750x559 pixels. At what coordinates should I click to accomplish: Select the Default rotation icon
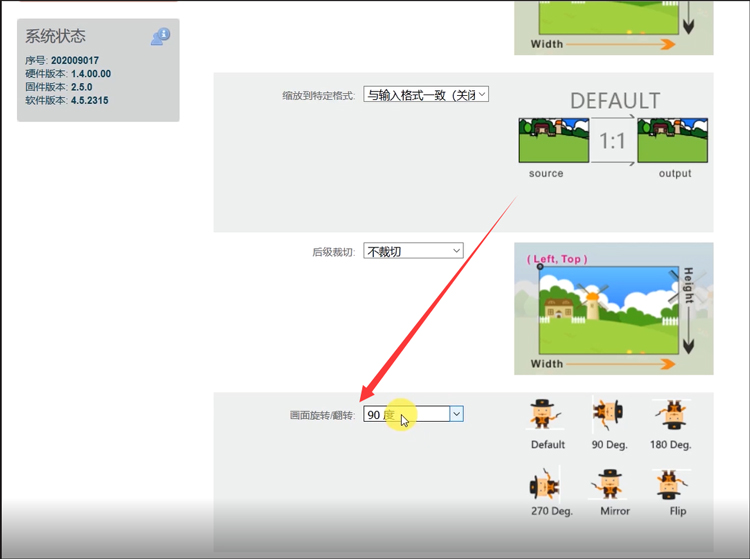[547, 415]
